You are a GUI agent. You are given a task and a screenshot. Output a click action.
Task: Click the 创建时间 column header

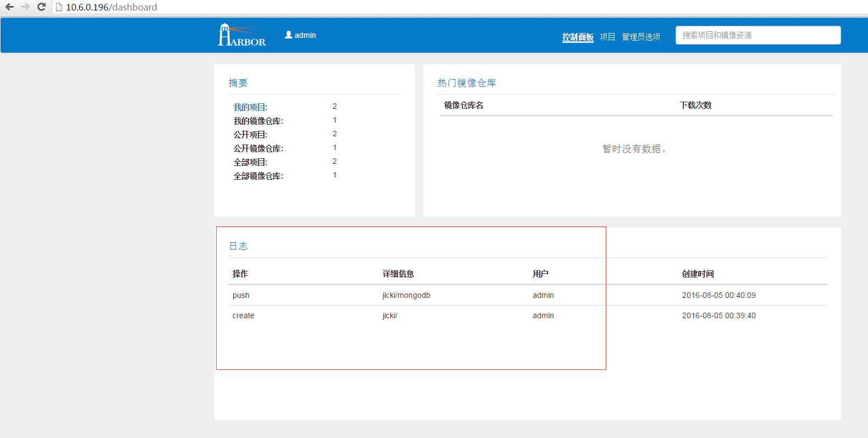698,274
